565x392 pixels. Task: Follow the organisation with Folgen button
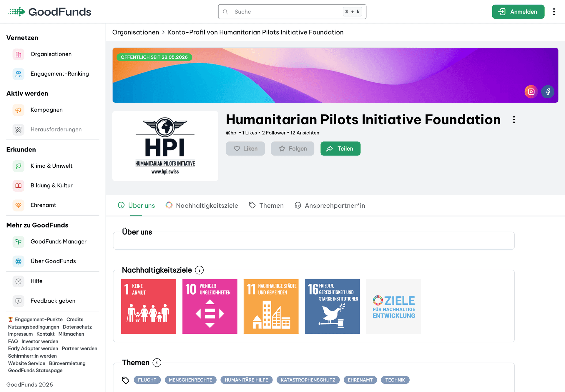[x=293, y=149]
